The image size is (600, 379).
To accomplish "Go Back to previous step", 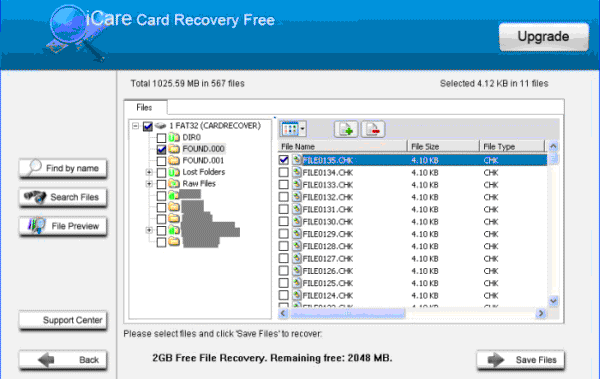I will click(x=63, y=360).
